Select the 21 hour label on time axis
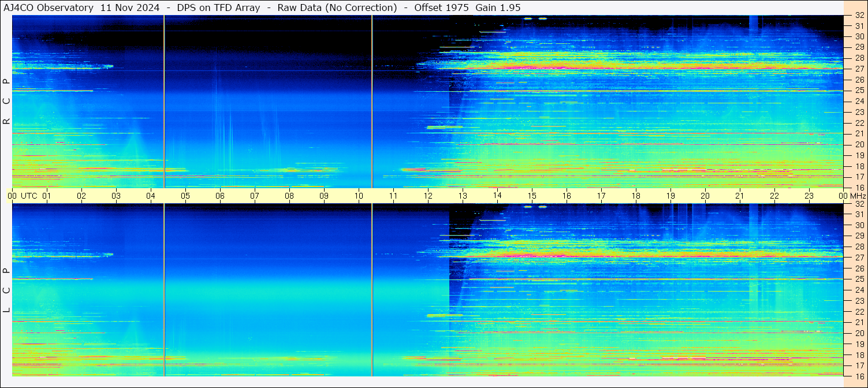The image size is (868, 388). tap(739, 196)
